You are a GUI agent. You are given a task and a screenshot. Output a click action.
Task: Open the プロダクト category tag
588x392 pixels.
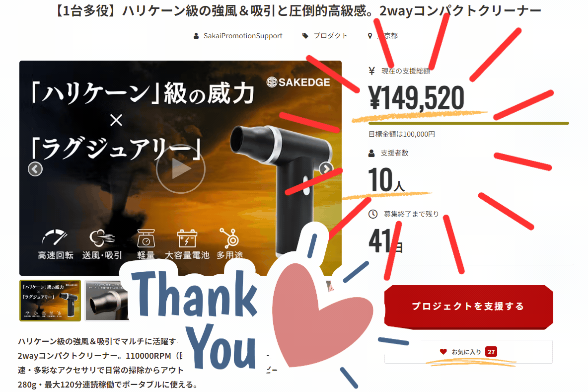pos(330,36)
